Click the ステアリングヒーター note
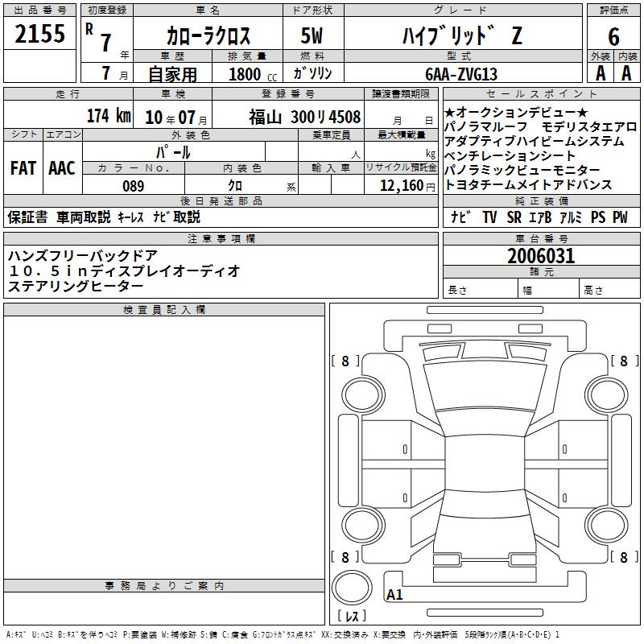644x644 pixels. pos(76,286)
